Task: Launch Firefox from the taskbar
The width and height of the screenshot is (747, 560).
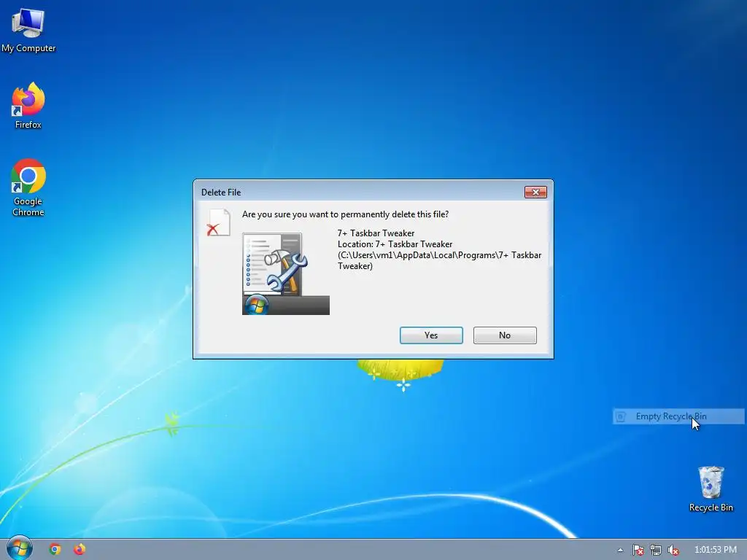Action: click(x=80, y=550)
